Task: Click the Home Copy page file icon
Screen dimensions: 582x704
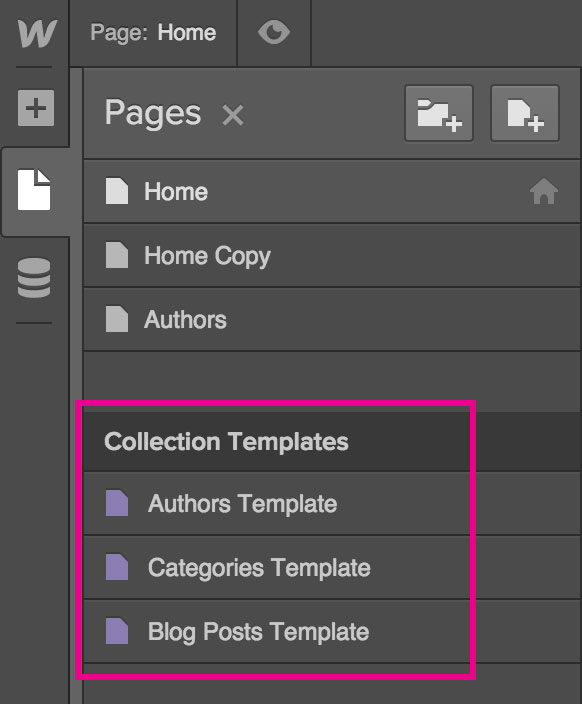Action: point(117,255)
